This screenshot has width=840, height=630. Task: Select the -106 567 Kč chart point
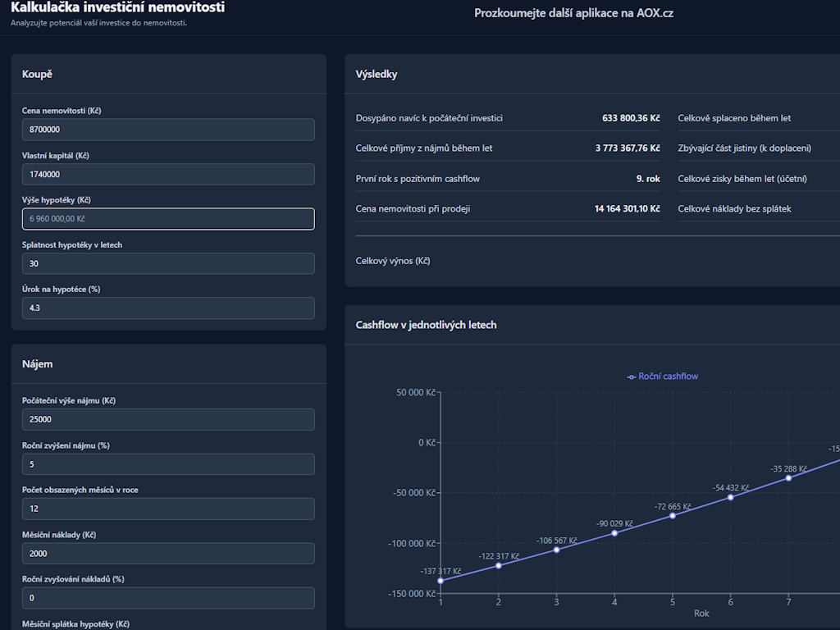556,550
